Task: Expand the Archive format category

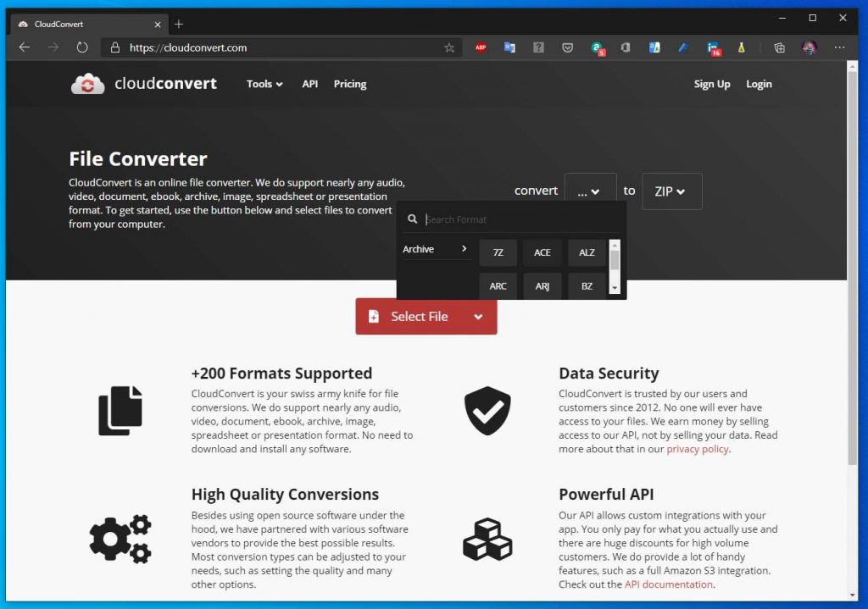Action: point(436,250)
